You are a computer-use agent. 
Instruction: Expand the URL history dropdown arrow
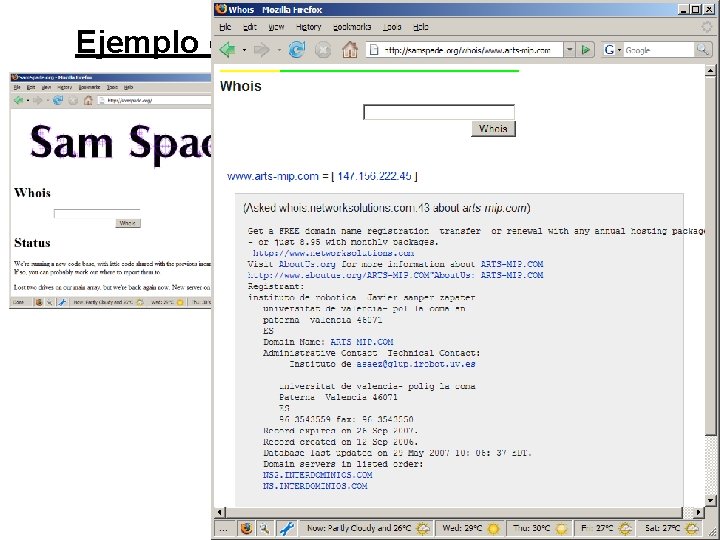point(569,50)
